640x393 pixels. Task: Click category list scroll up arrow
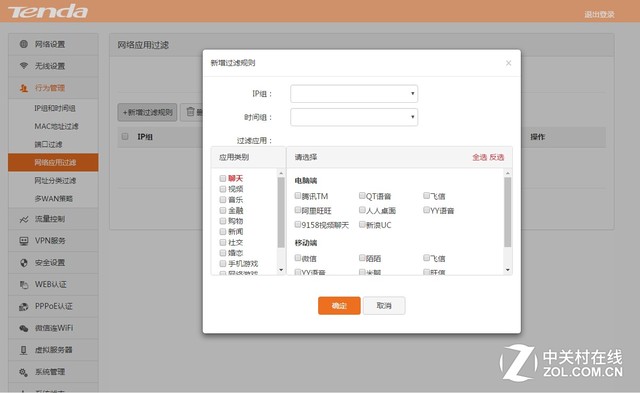[281, 173]
